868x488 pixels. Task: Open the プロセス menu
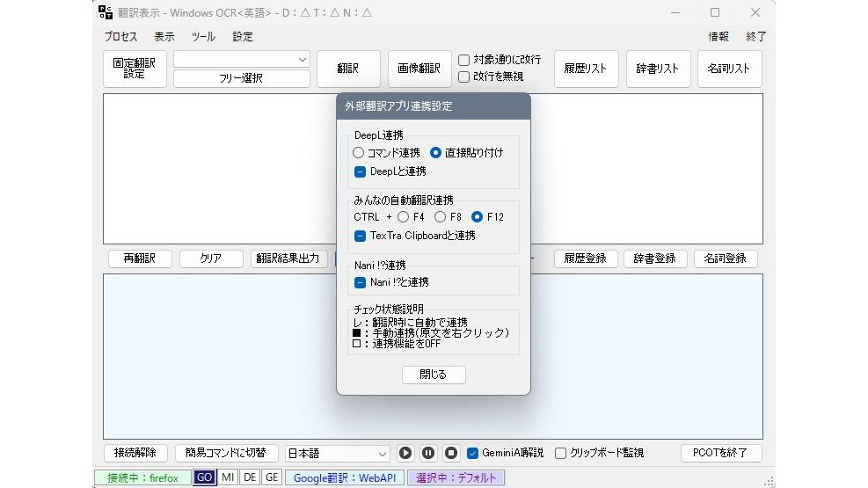[120, 37]
